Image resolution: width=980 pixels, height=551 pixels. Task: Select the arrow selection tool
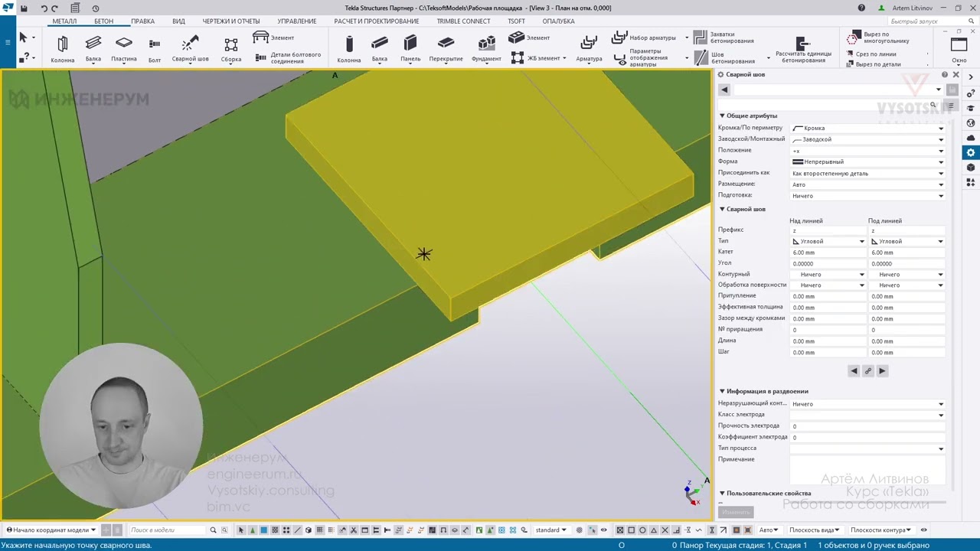click(x=23, y=37)
